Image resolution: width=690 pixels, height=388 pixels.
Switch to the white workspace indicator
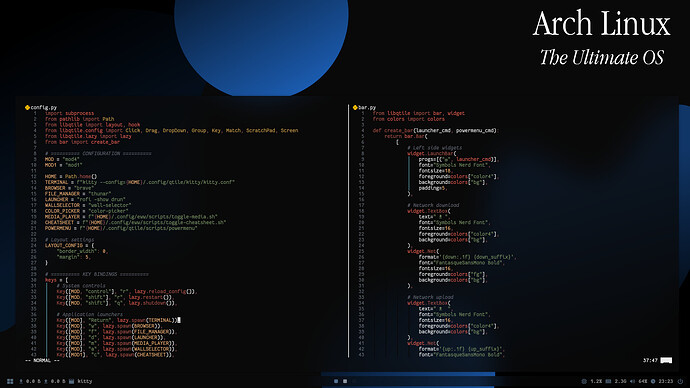tap(345, 381)
